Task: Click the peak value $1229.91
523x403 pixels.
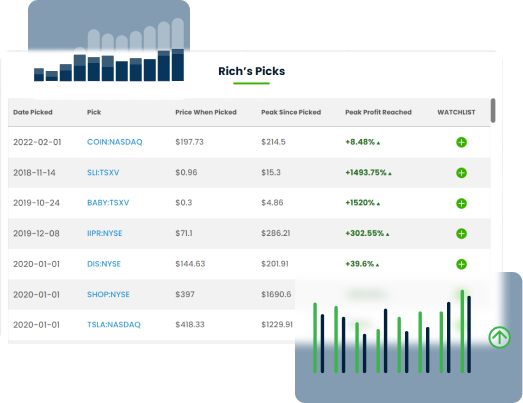Action: click(277, 325)
